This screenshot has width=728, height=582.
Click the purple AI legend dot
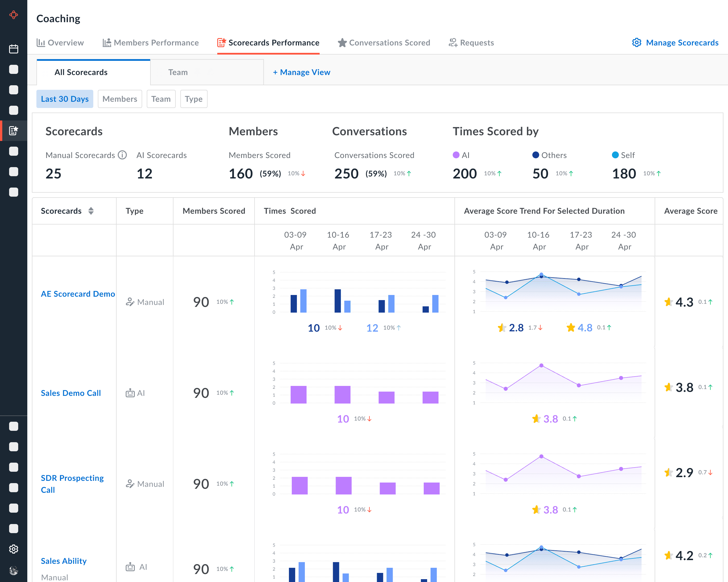click(456, 155)
